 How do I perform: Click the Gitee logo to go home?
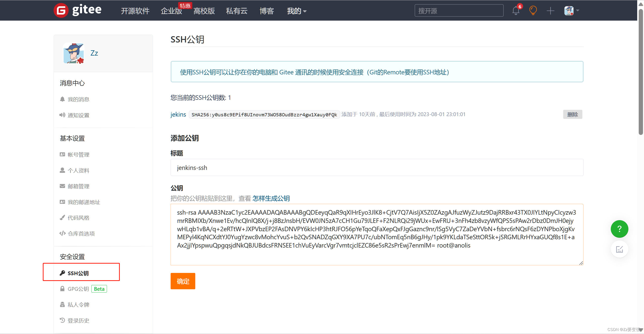click(x=77, y=10)
